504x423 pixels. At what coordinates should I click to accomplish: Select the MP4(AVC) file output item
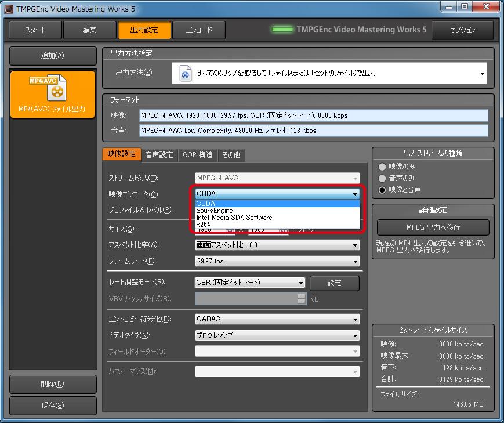(x=53, y=94)
